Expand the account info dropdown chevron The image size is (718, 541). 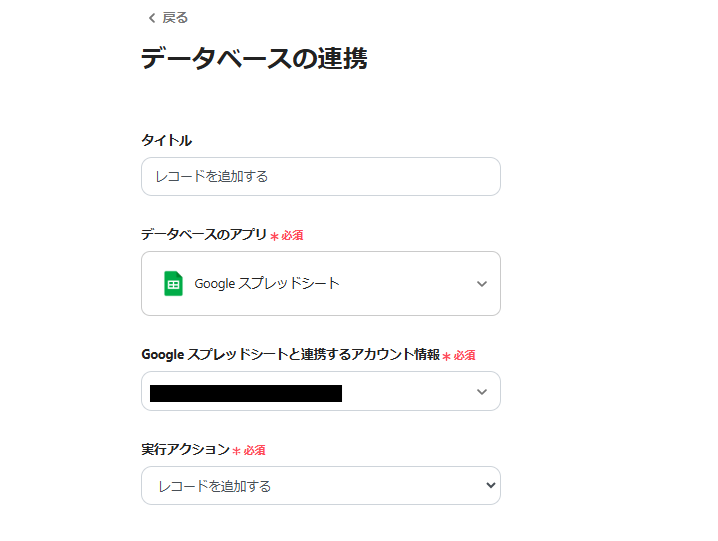point(481,391)
